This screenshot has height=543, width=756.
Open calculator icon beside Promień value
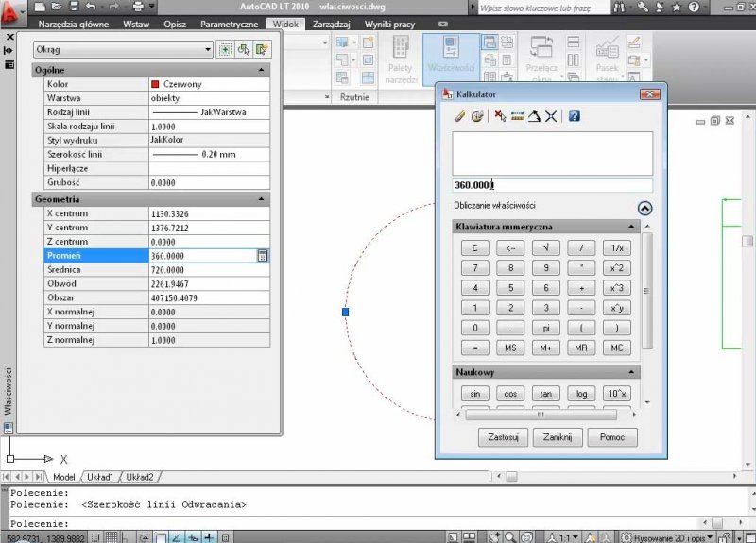tap(263, 256)
